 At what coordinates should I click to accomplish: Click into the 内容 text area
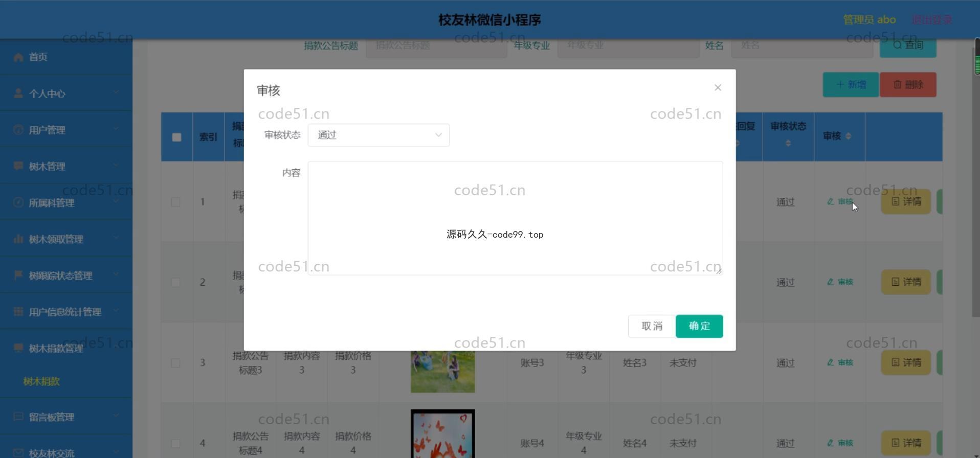coord(515,218)
